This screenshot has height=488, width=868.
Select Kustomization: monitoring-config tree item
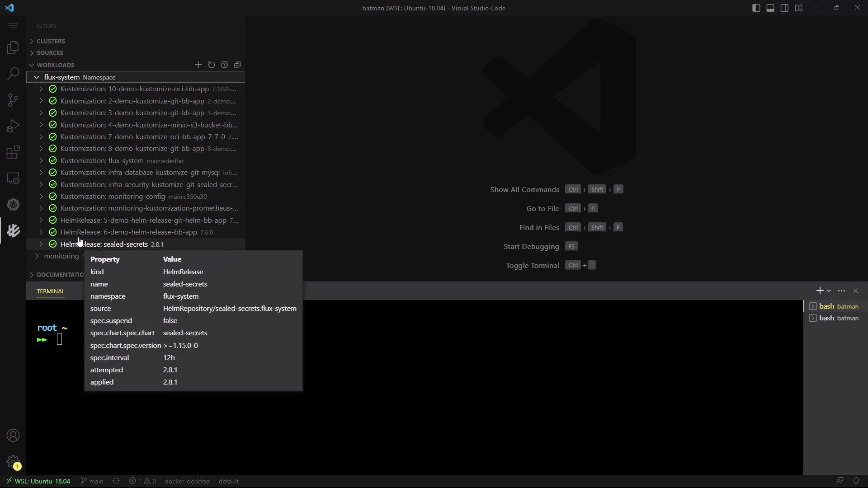[x=113, y=197]
